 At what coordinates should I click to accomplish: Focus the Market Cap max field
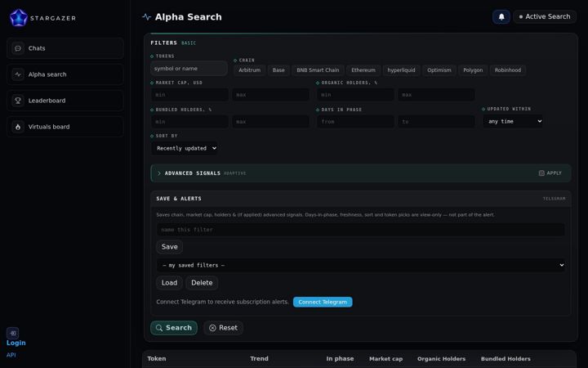click(271, 95)
